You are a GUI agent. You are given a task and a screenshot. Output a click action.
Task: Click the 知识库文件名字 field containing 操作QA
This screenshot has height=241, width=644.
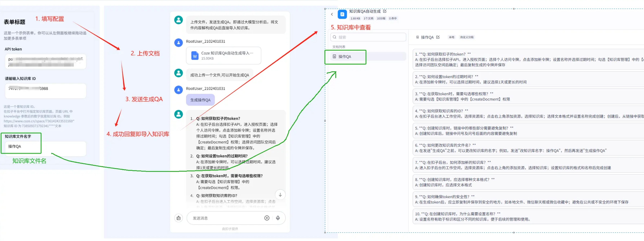(45, 149)
